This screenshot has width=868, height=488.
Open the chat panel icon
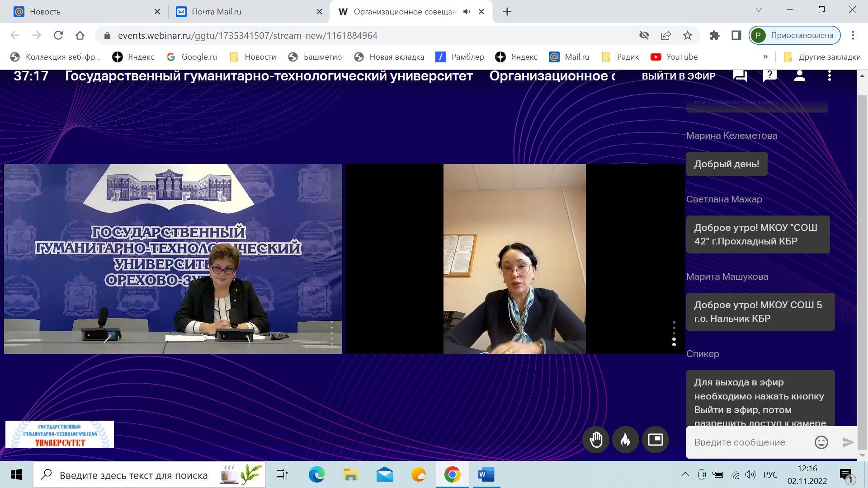click(740, 75)
